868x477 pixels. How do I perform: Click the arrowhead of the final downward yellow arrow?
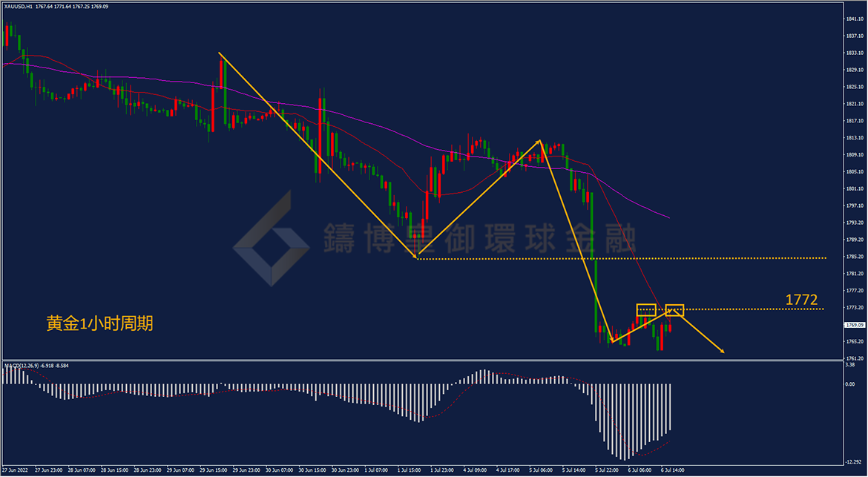[721, 349]
